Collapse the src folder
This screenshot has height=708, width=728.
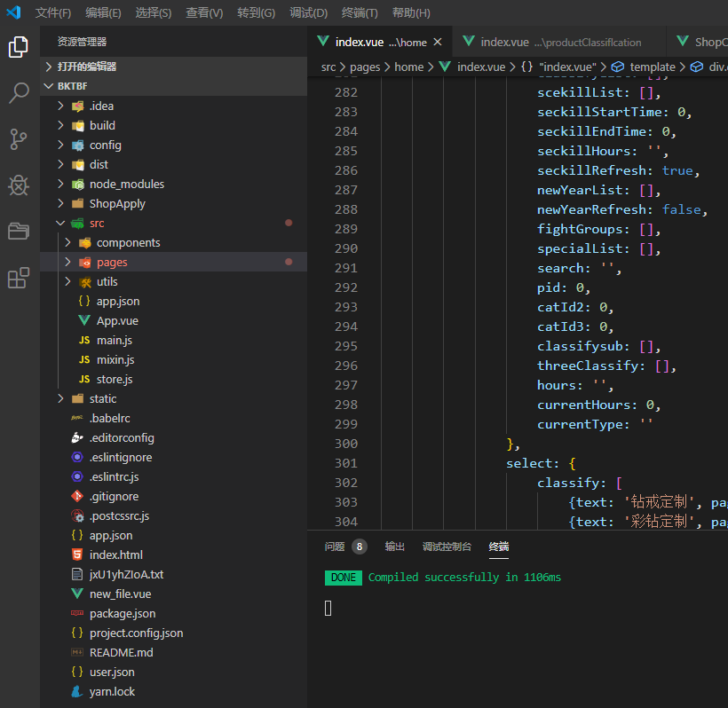60,223
